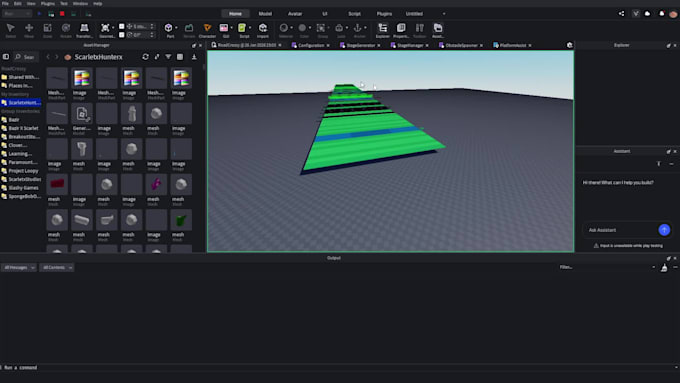The height and width of the screenshot is (383, 680).
Task: Toggle the Anchor tool
Action: click(x=357, y=28)
